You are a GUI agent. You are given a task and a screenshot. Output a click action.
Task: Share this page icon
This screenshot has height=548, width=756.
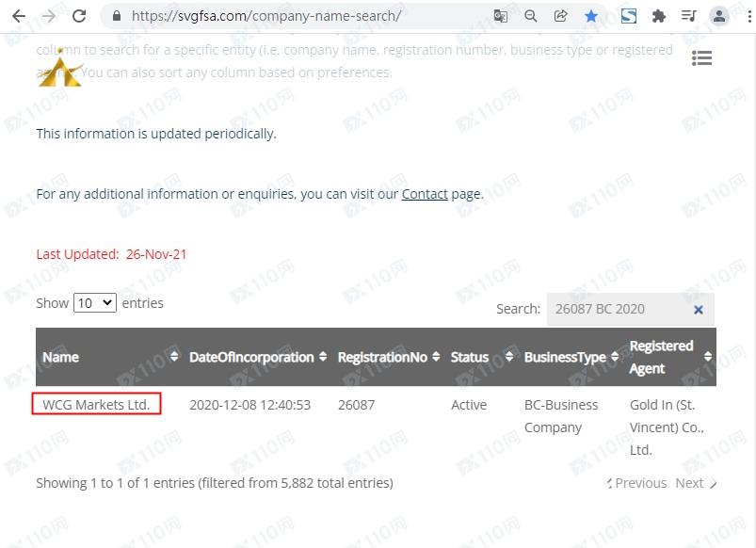560,16
